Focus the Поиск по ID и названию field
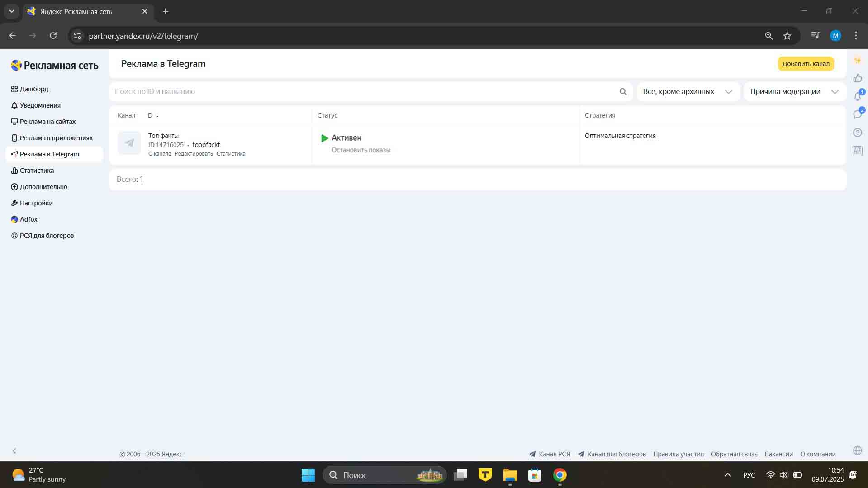Screen dimensions: 868x488 tap(364, 91)
